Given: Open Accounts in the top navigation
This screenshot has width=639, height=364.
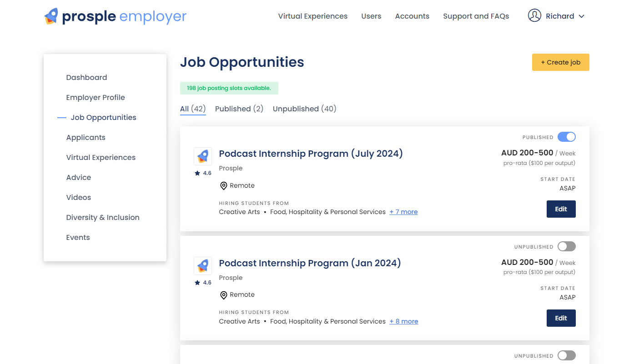Looking at the screenshot, I should click(x=412, y=16).
